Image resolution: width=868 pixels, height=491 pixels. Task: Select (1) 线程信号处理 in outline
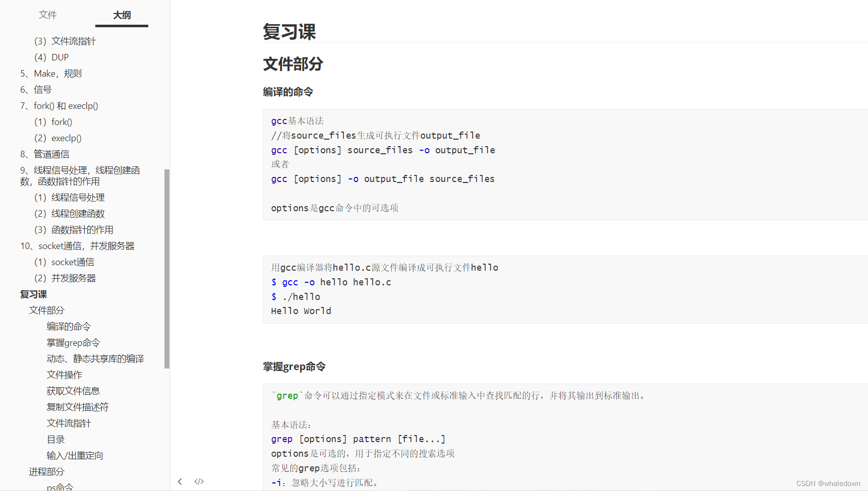click(69, 197)
